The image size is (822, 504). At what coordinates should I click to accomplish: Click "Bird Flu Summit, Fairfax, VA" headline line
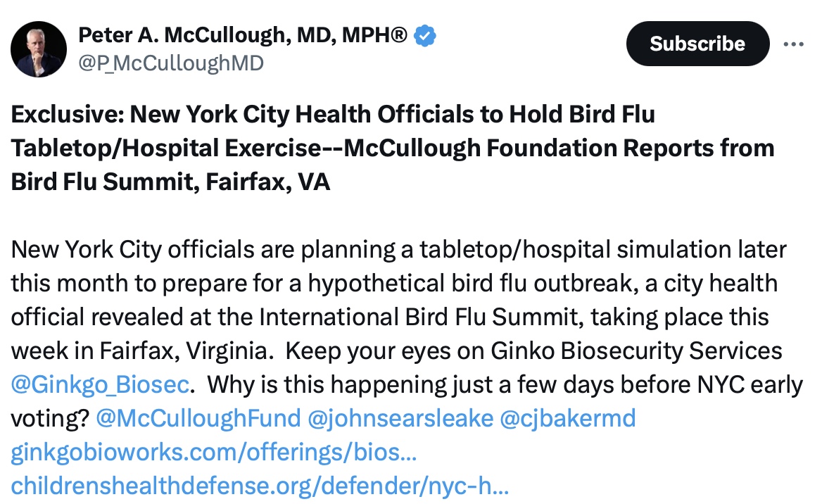click(x=170, y=182)
